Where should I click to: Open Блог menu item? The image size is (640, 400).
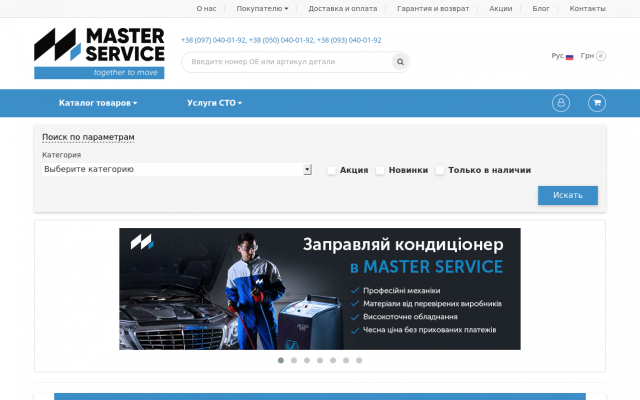click(x=541, y=9)
